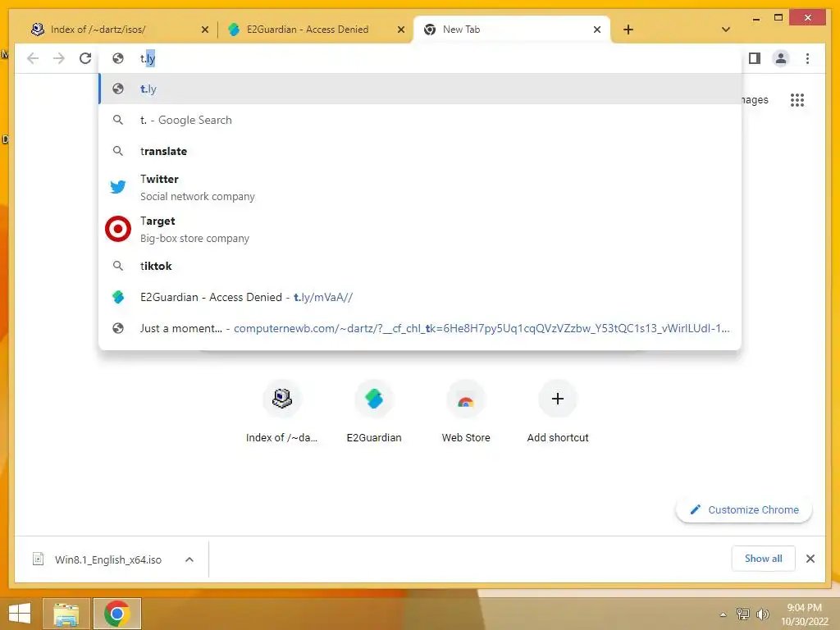Screen dimensions: 840x630
Task: Click the Customize Chrome button
Action: pos(743,510)
